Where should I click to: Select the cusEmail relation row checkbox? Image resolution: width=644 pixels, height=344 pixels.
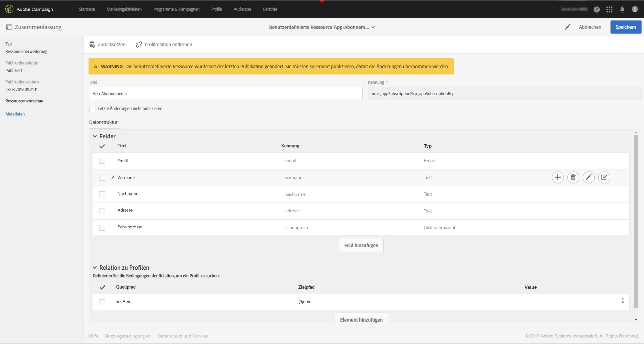(x=102, y=302)
